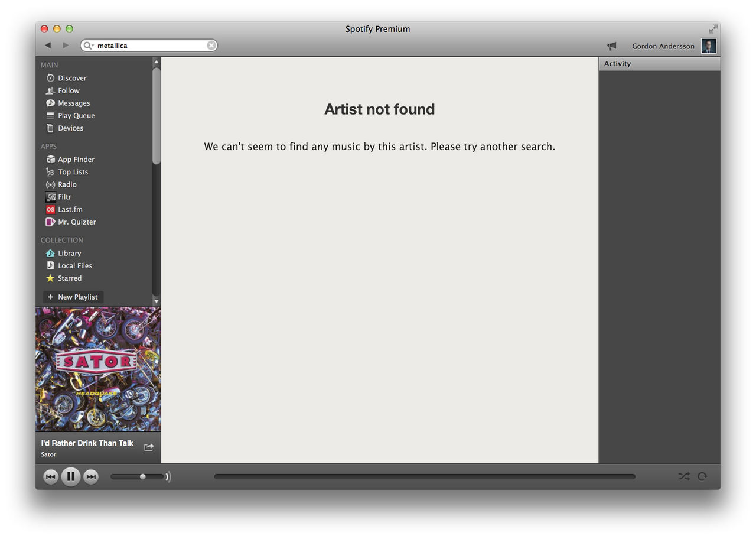Open Devices label in sidebar

tap(70, 128)
